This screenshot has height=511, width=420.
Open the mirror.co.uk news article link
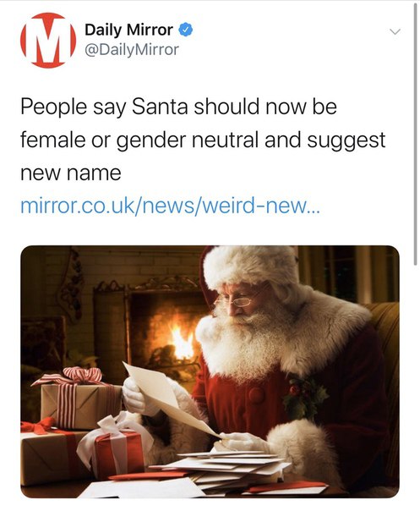tap(170, 206)
